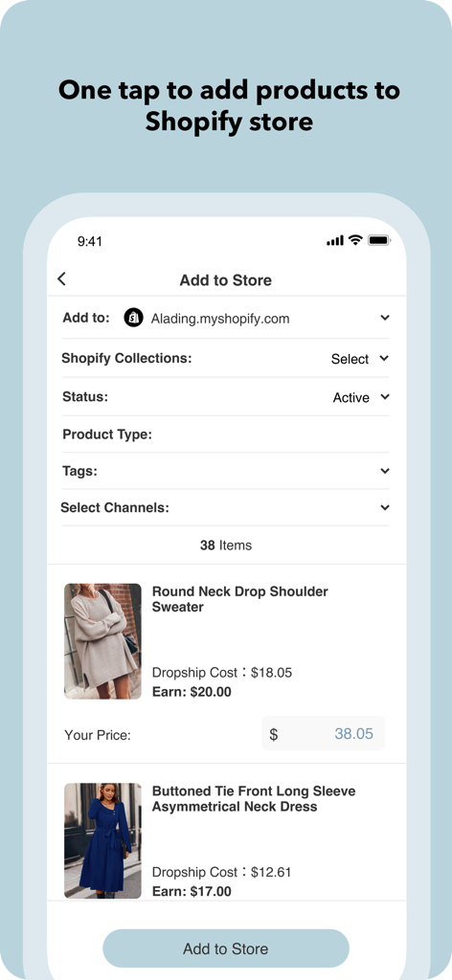The image size is (452, 980).
Task: Click Round Neck Drop Shoulder Sweater title
Action: point(240,599)
